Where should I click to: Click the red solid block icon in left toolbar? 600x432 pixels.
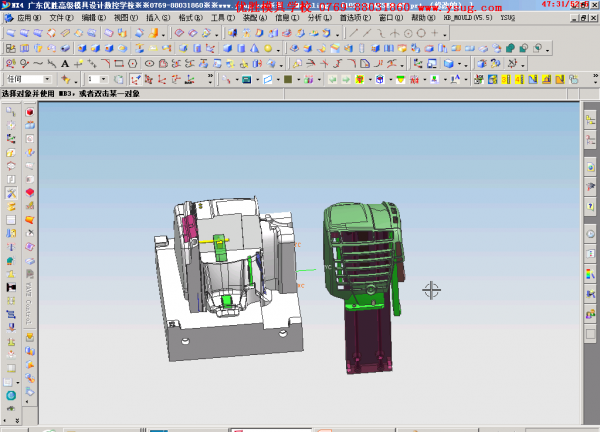[30, 192]
